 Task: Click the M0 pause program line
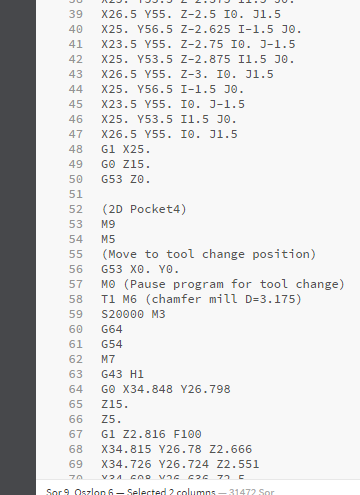tap(223, 284)
